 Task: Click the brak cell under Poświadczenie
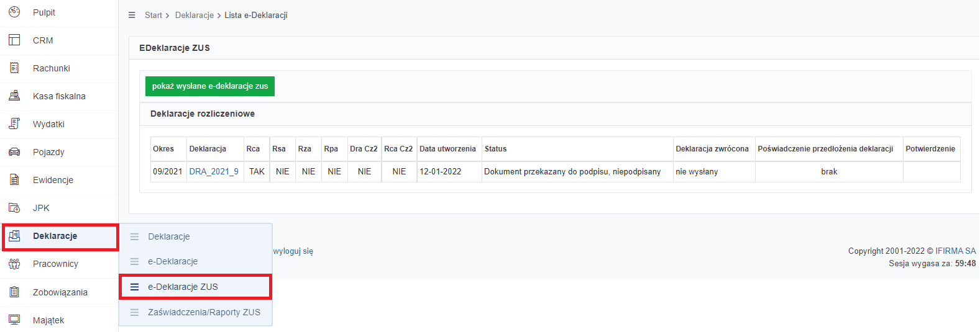pos(829,171)
